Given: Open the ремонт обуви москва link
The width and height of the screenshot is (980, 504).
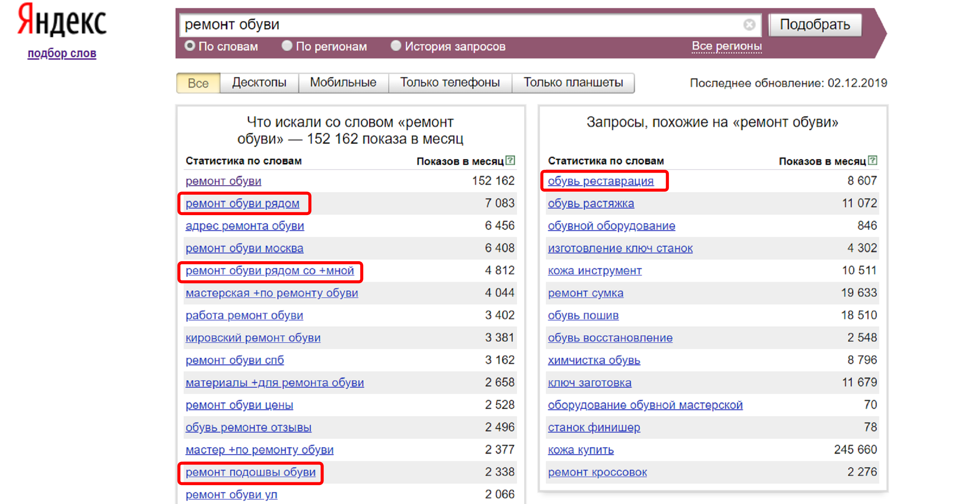Looking at the screenshot, I should (245, 248).
